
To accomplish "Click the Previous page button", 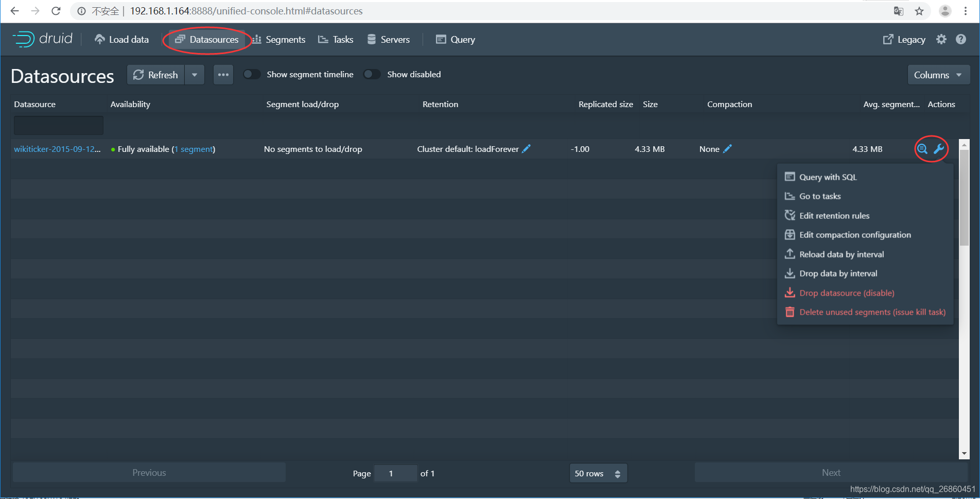I will point(149,473).
